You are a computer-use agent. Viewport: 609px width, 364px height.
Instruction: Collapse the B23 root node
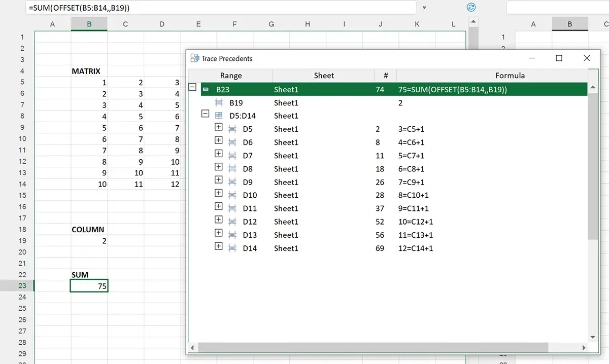point(192,87)
